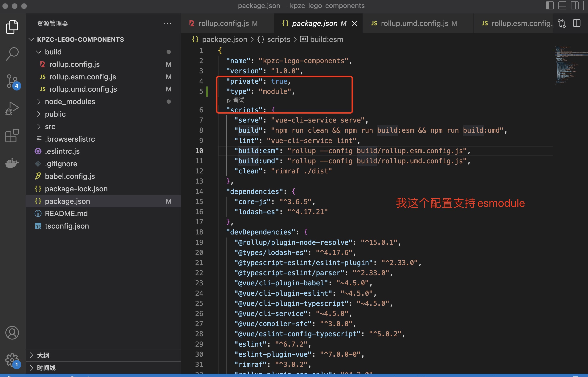Screen dimensions: 588x377
Task: Expand the node_modules folder
Action: pos(103,102)
